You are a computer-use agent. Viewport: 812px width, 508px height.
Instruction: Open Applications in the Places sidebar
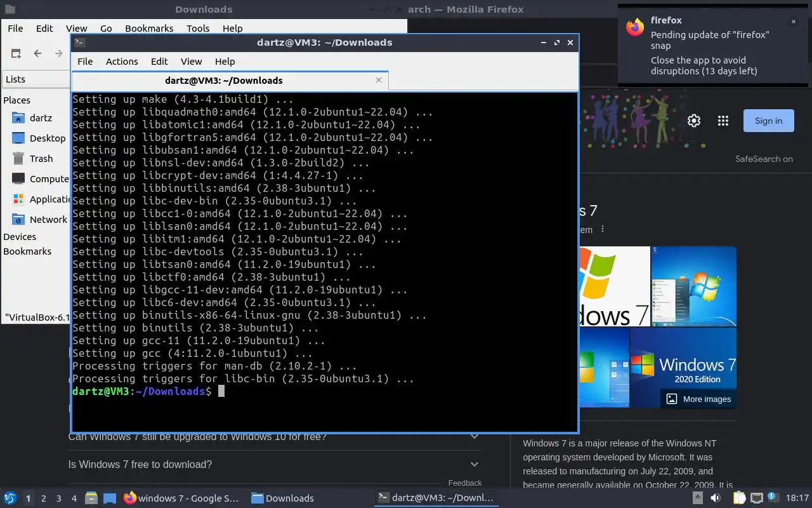39,199
